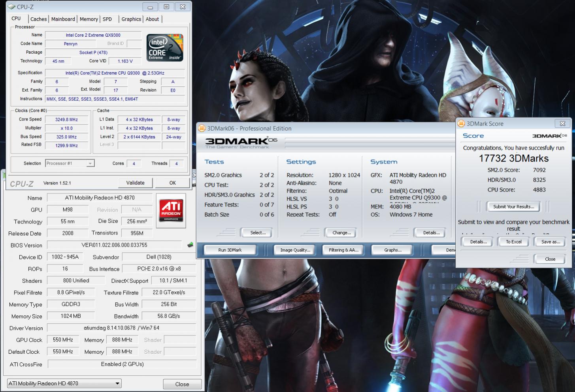The width and height of the screenshot is (575, 392).
Task: Start benchmark with Run 3DMark button
Action: pyautogui.click(x=230, y=250)
